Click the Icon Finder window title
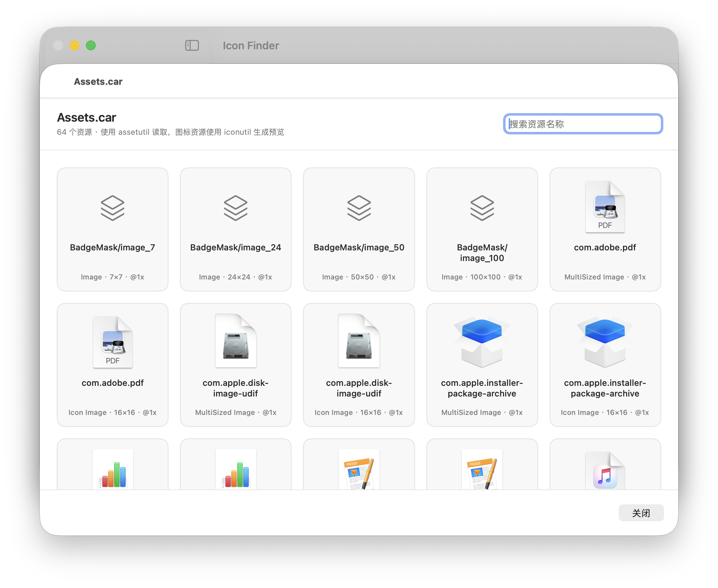 251,45
